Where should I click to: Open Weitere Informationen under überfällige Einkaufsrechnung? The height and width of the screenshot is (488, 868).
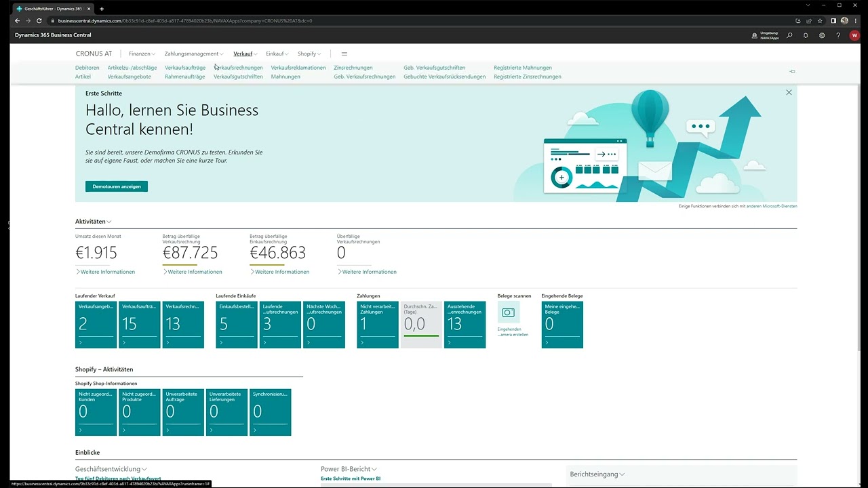coord(279,272)
